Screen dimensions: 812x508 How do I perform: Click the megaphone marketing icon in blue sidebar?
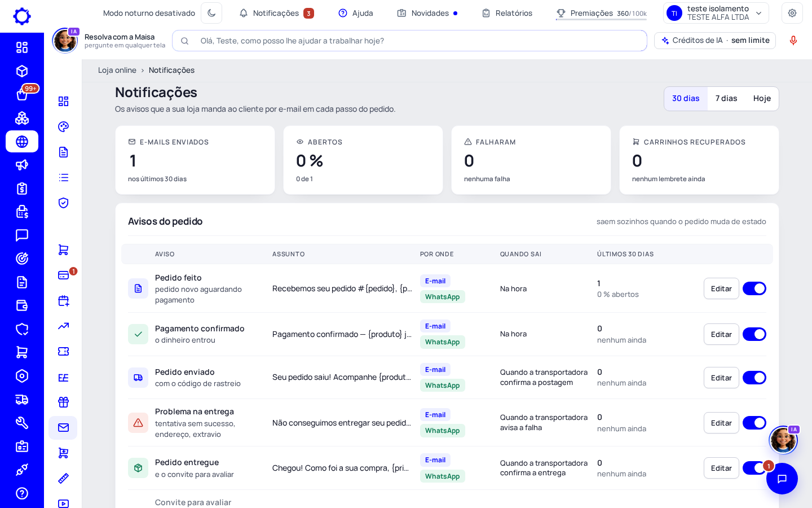tap(22, 165)
